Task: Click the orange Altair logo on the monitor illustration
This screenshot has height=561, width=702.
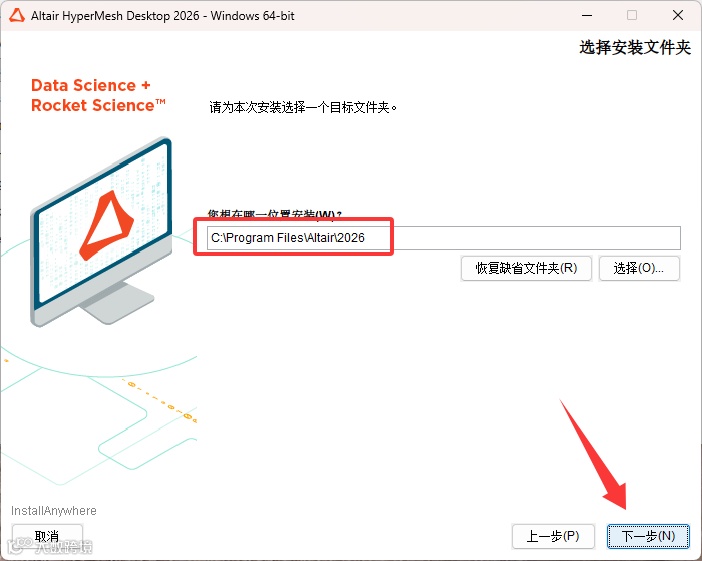Action: (x=107, y=225)
